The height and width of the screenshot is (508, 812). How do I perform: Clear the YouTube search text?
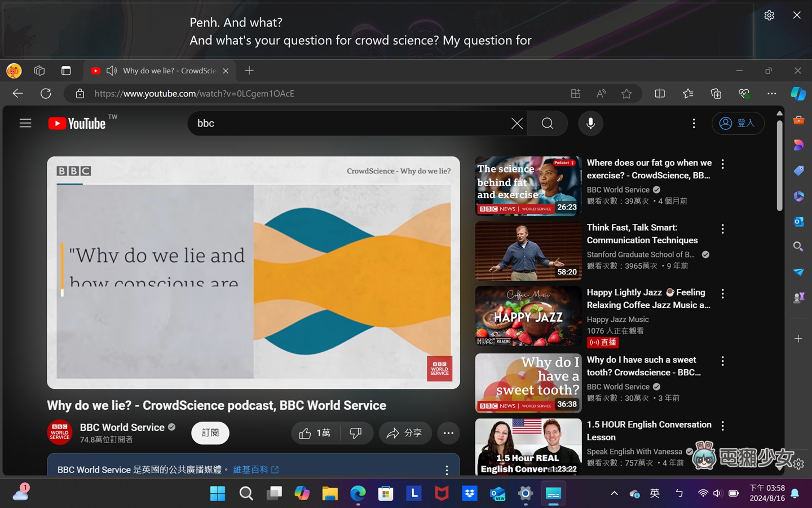517,123
